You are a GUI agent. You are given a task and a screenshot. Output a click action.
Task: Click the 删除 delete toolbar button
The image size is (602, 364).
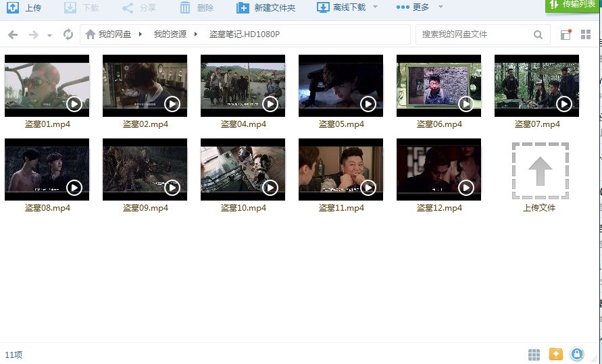196,7
